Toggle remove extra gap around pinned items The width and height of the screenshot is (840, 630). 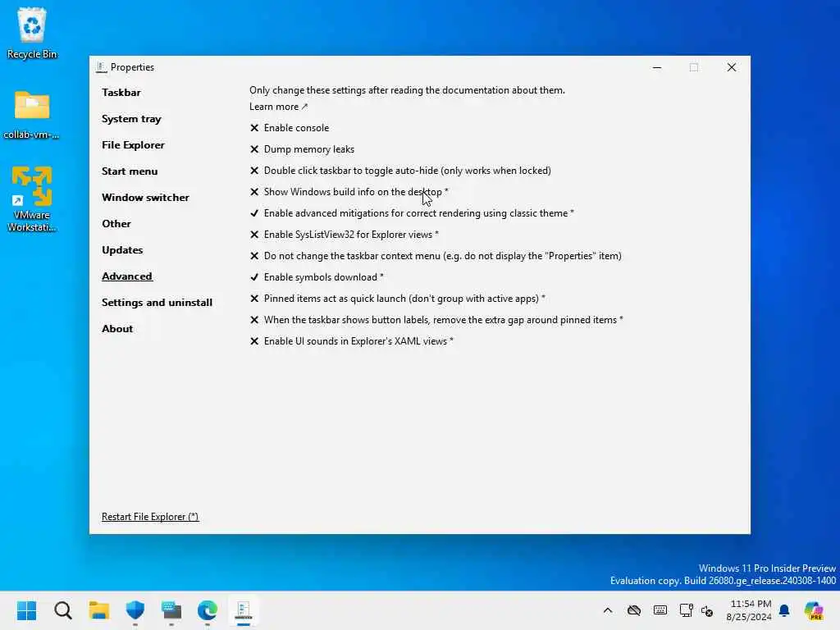pos(436,320)
